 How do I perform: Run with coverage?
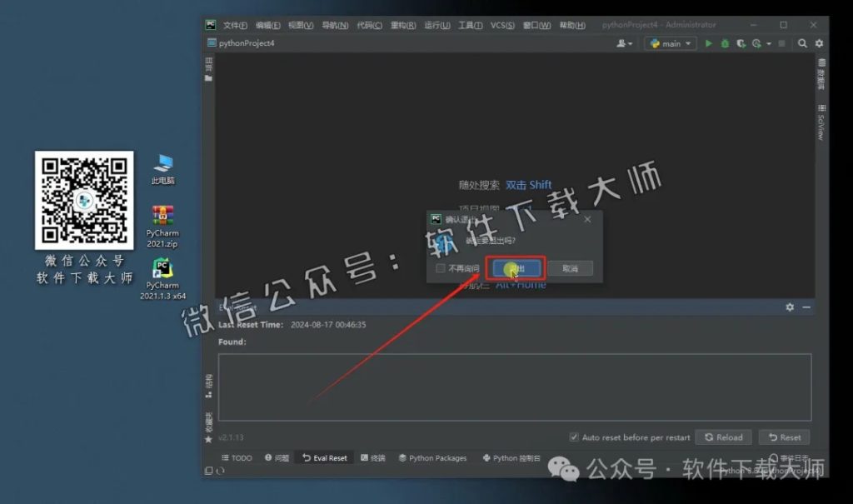[x=741, y=43]
